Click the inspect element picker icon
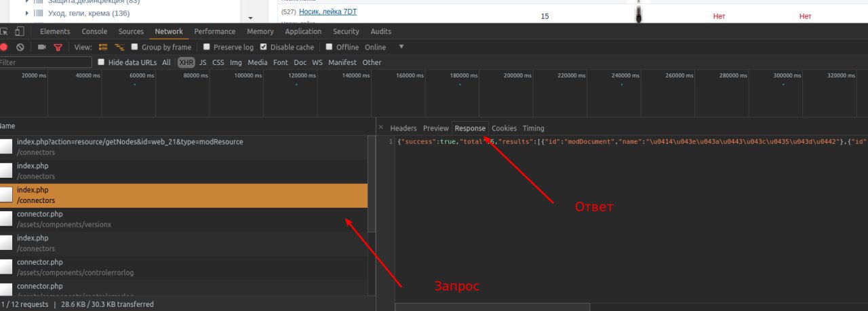This screenshot has width=868, height=311. (4, 31)
